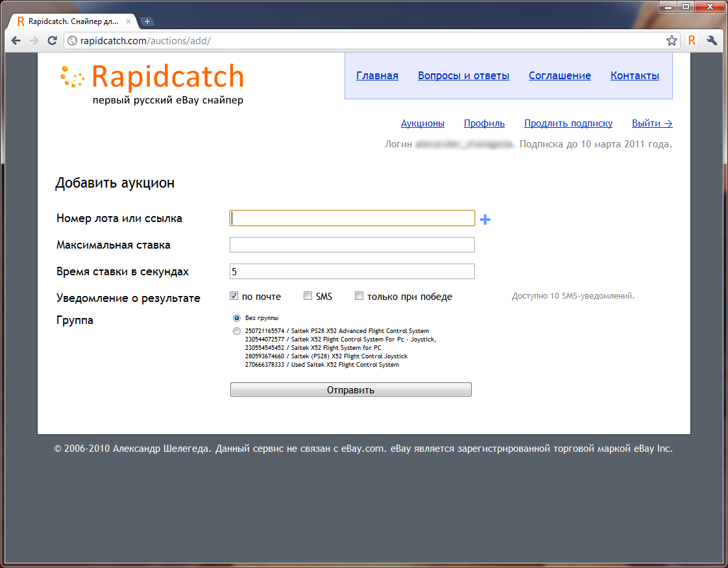Open the "Вопросы и ответы" page

pos(463,76)
